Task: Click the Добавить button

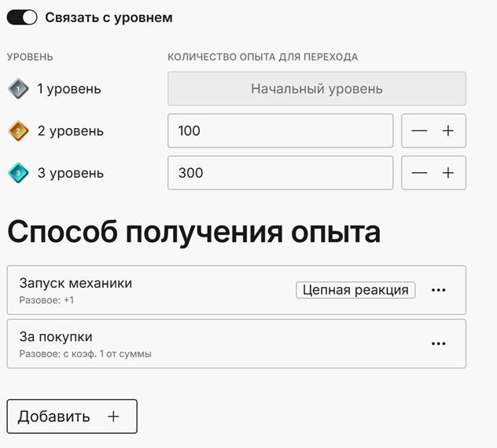Action: click(72, 417)
